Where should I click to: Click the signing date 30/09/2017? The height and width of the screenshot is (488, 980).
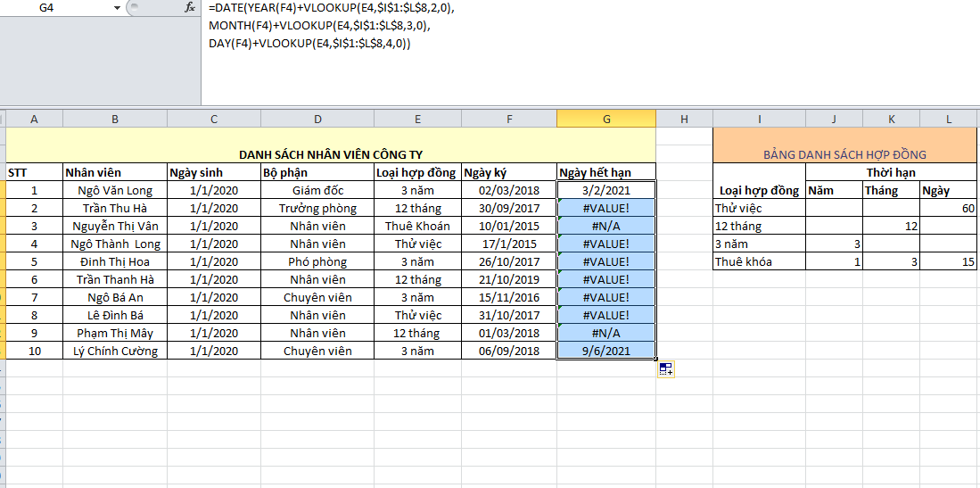(x=509, y=209)
